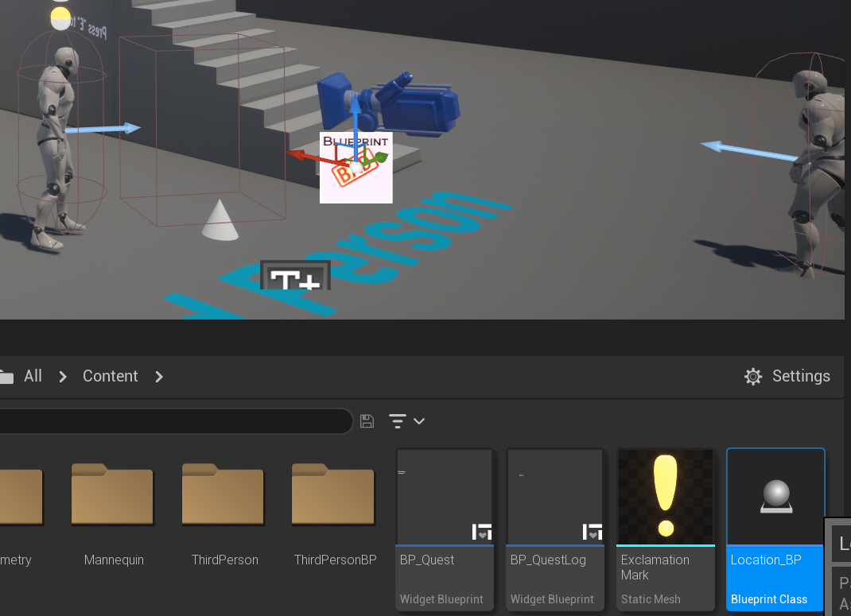Select the right mannequin character
The image size is (851, 616).
[x=817, y=173]
